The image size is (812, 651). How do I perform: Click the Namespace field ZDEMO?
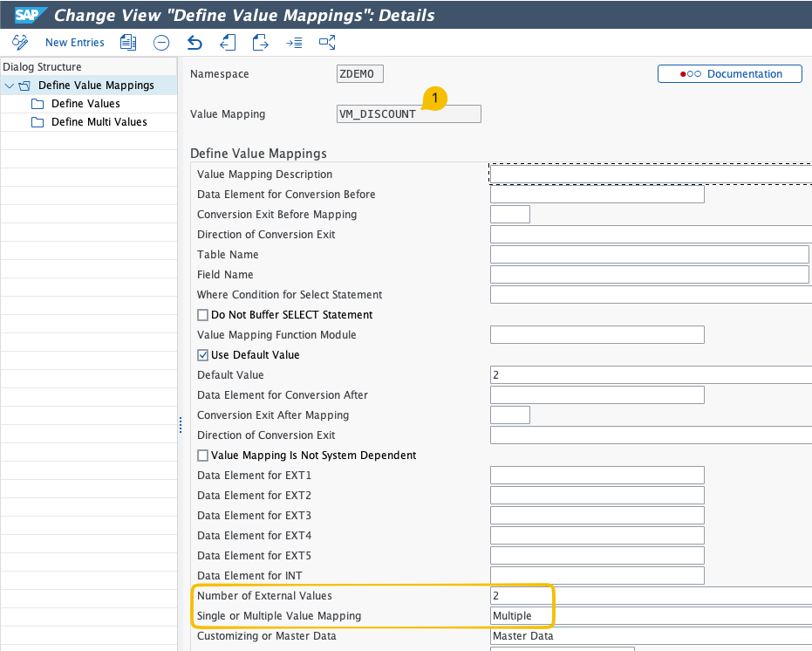click(360, 73)
